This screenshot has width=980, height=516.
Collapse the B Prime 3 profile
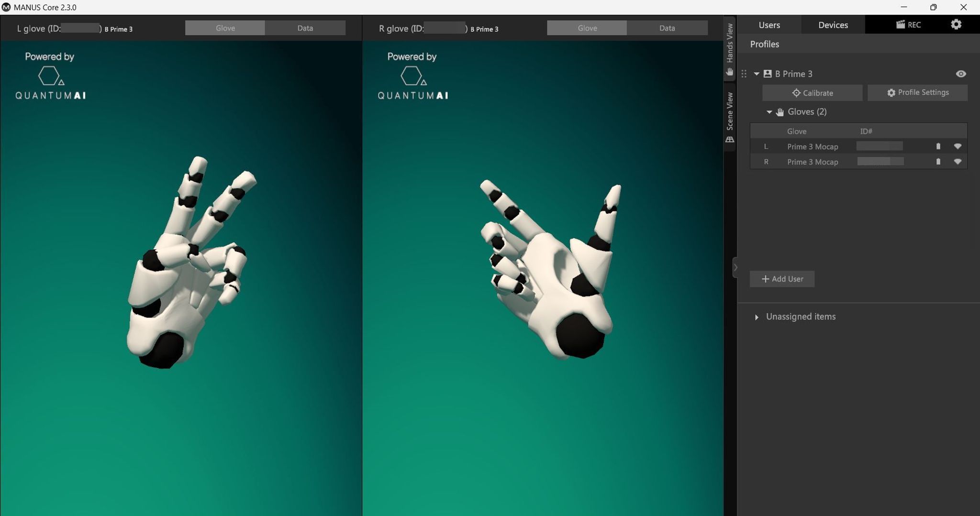coord(757,74)
